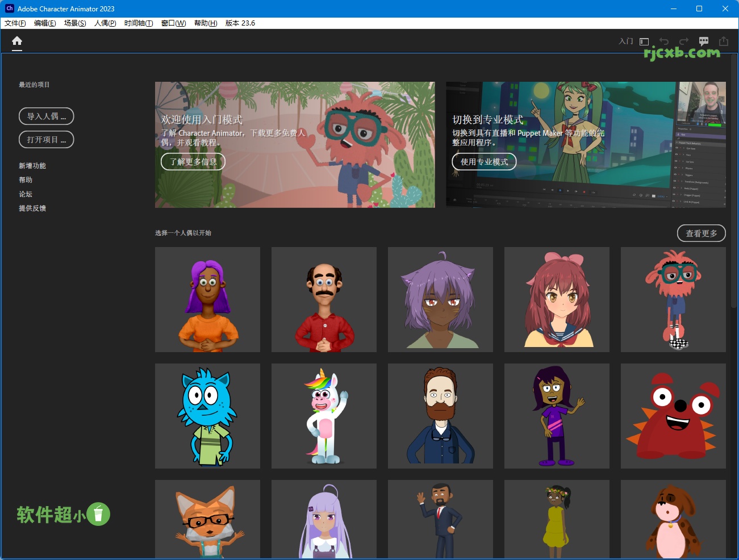Click the 使用专业模式 button

(x=484, y=161)
